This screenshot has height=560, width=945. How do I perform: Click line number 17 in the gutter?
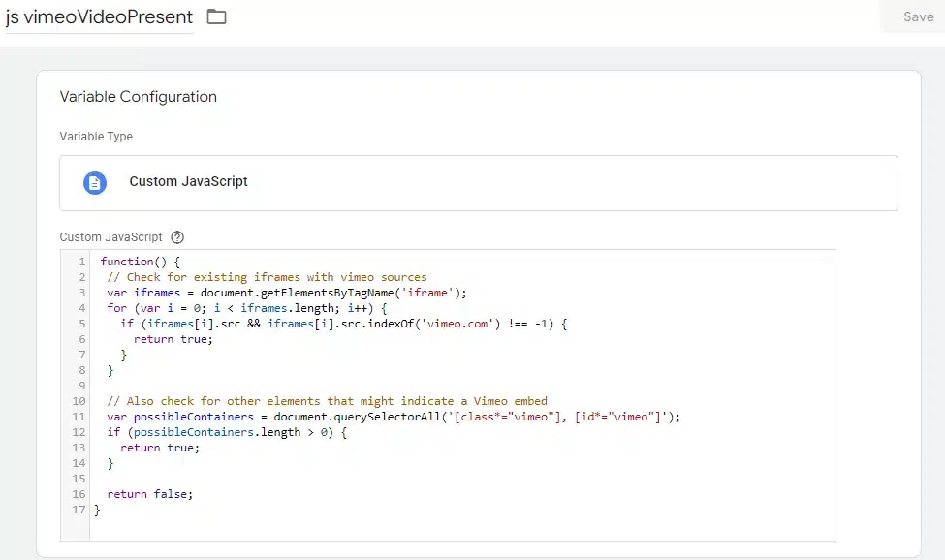[x=79, y=510]
